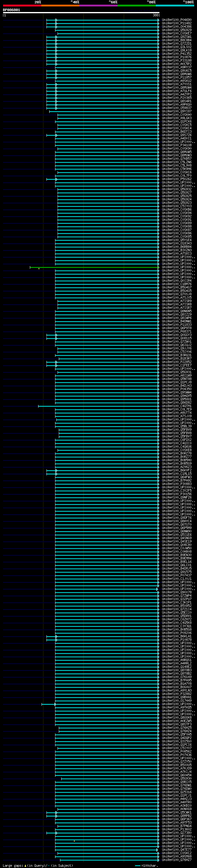The image size is (197, 868).
Task: Select the UniRef100_A7ULF6 entry
Action: tap(177, 91)
